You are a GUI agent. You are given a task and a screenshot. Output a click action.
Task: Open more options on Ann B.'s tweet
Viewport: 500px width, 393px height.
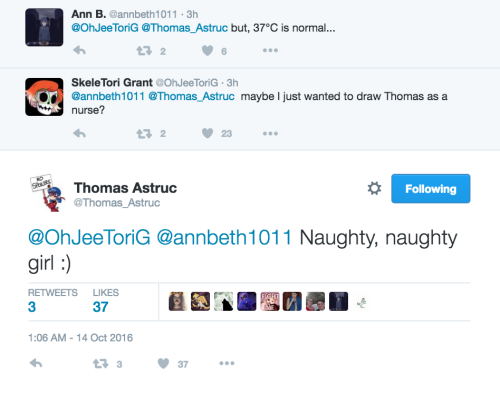coord(270,50)
